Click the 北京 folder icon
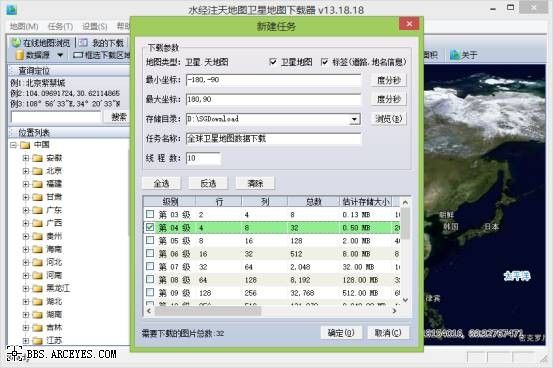The image size is (553, 368). tap(37, 171)
